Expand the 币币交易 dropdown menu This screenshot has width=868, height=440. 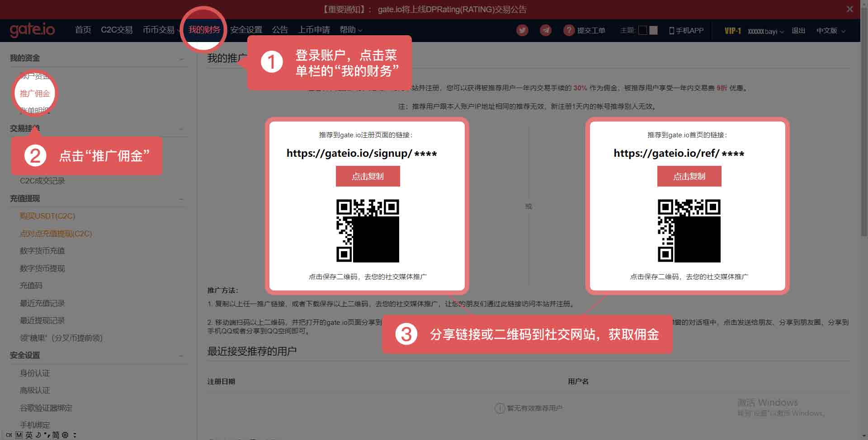click(x=161, y=30)
